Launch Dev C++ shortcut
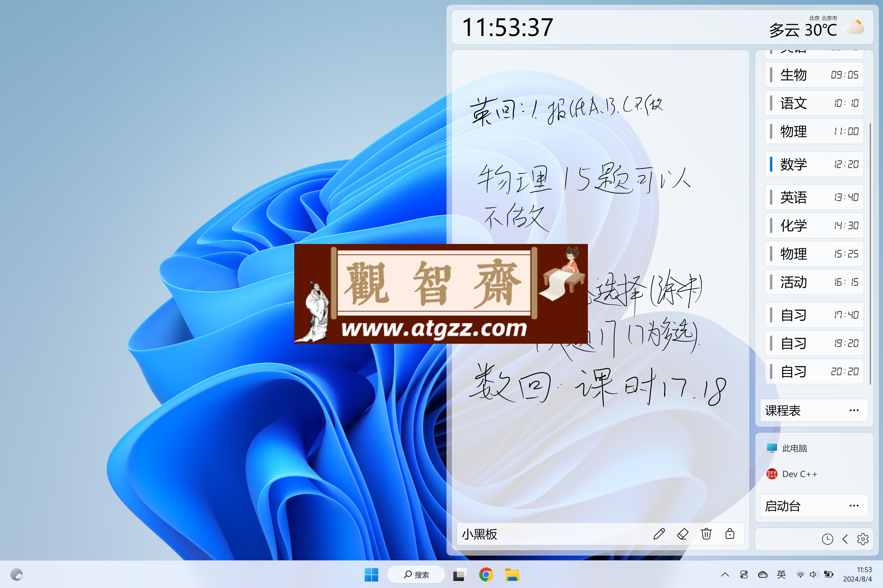Screen dimensions: 883x588 click(792, 474)
